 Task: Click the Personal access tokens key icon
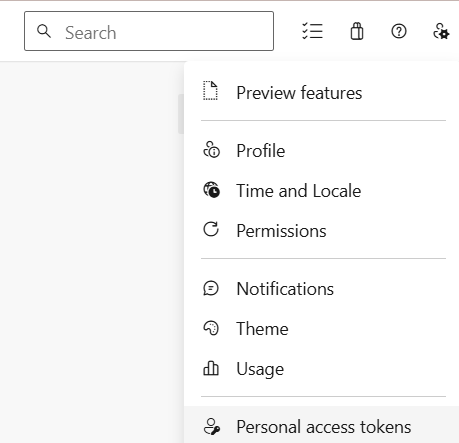click(212, 427)
